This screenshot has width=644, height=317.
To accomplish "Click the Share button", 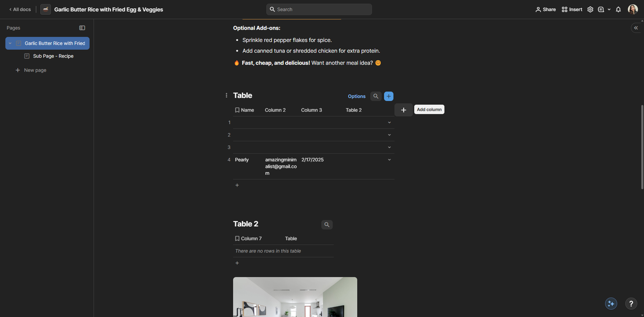I will coord(545,9).
